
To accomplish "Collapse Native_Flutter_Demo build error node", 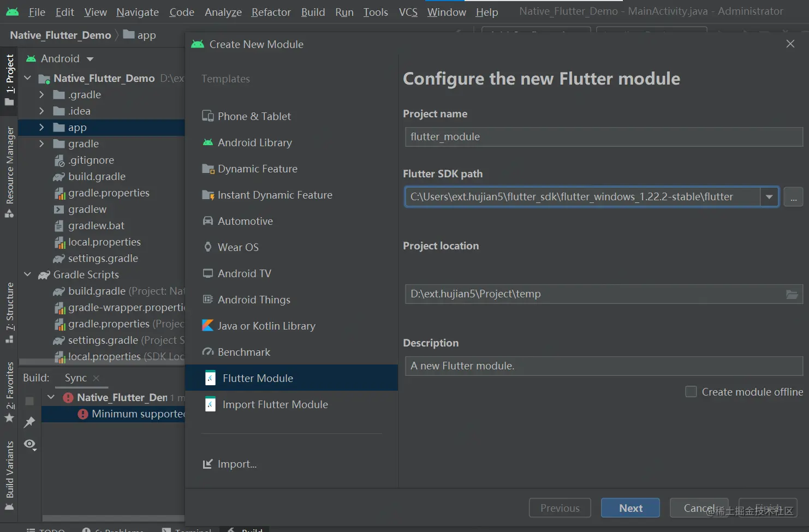I will [51, 397].
